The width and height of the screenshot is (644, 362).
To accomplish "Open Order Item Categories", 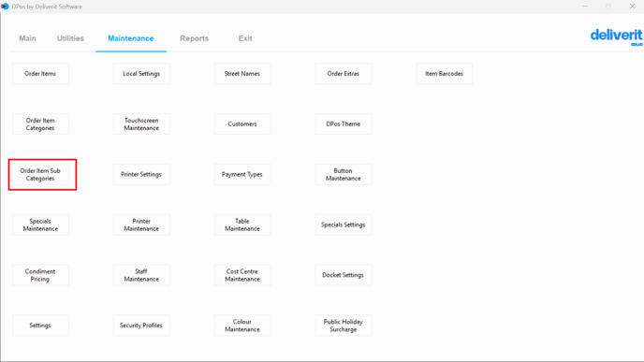I will [x=40, y=124].
